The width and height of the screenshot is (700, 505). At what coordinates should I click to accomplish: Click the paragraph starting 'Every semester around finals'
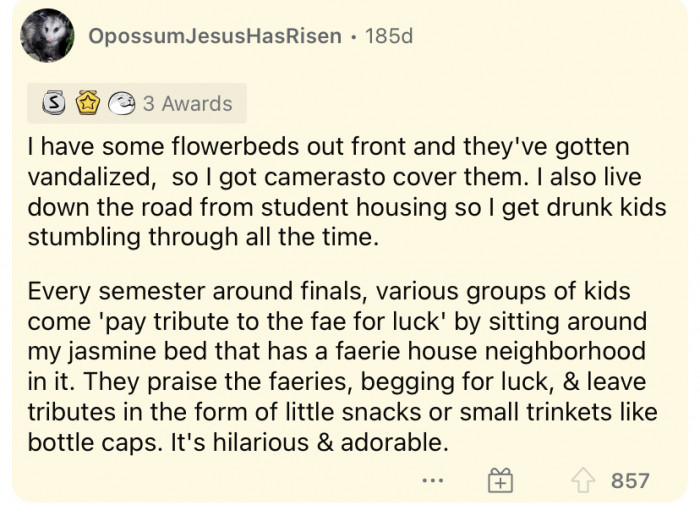coord(342,366)
